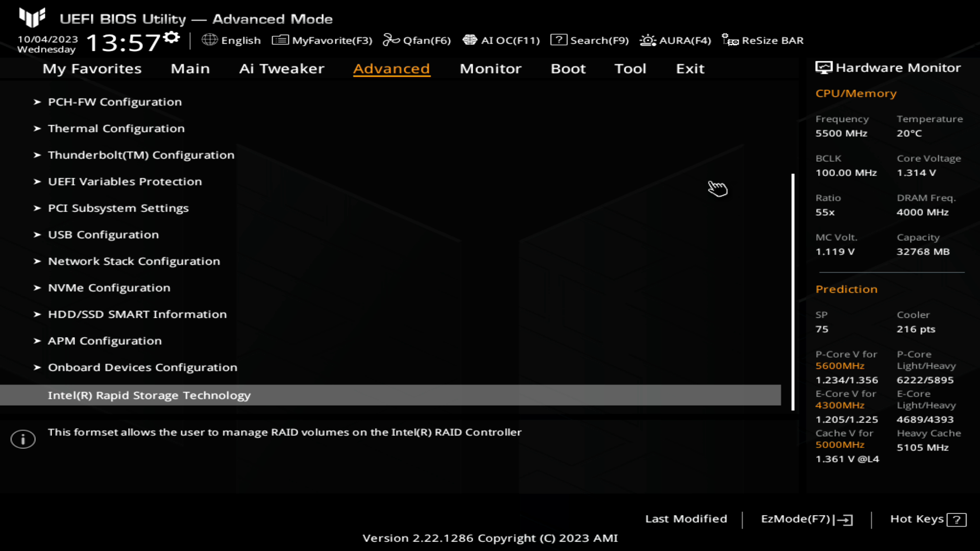Image resolution: width=980 pixels, height=551 pixels.
Task: Click Last Modified button
Action: click(686, 519)
